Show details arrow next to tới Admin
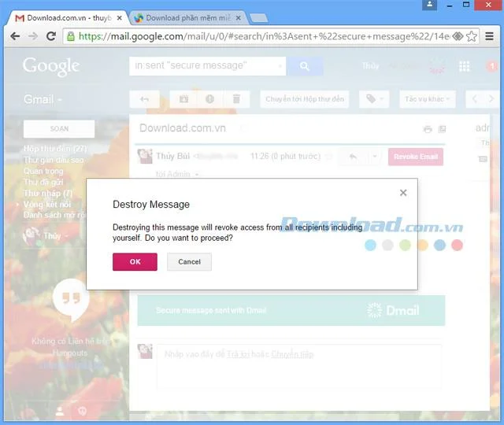Viewport: 504px width, 425px height. pyautogui.click(x=197, y=175)
